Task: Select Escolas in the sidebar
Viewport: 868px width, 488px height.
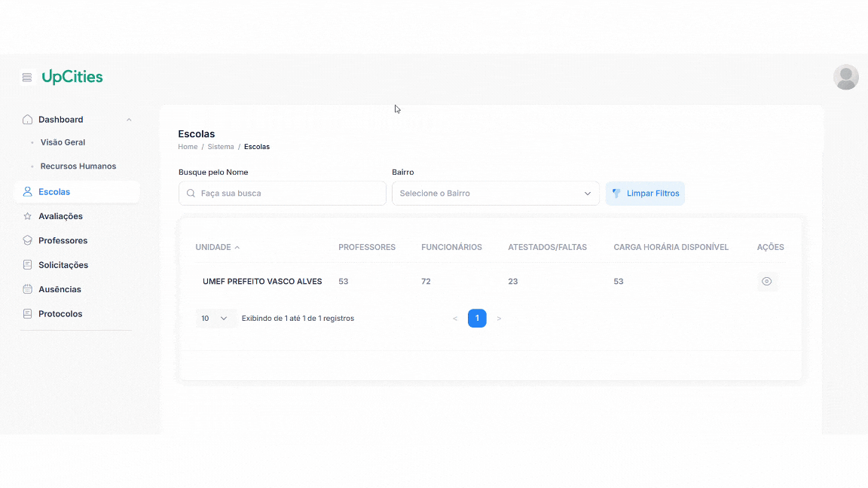Action: (x=77, y=192)
